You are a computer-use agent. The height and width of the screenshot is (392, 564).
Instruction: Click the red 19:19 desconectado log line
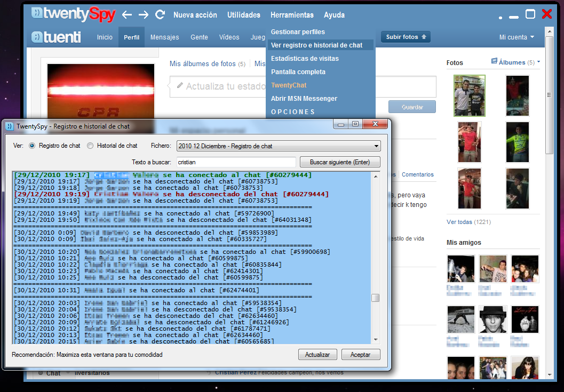point(171,194)
